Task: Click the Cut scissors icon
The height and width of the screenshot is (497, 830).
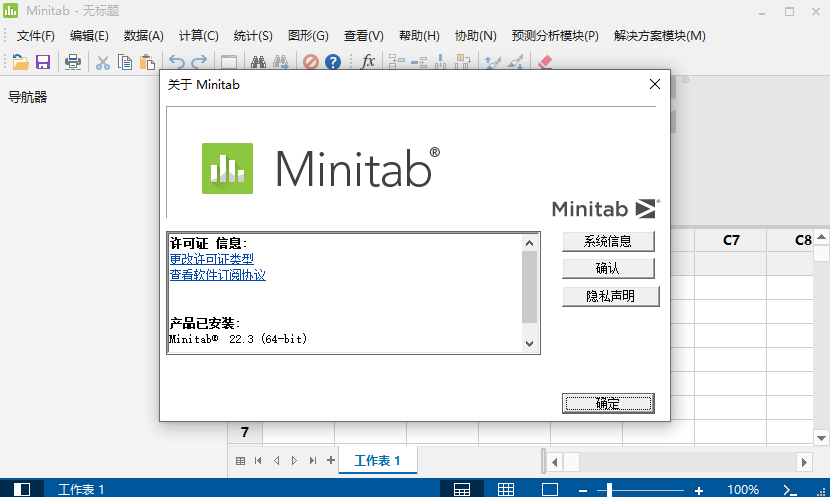Action: pos(103,62)
